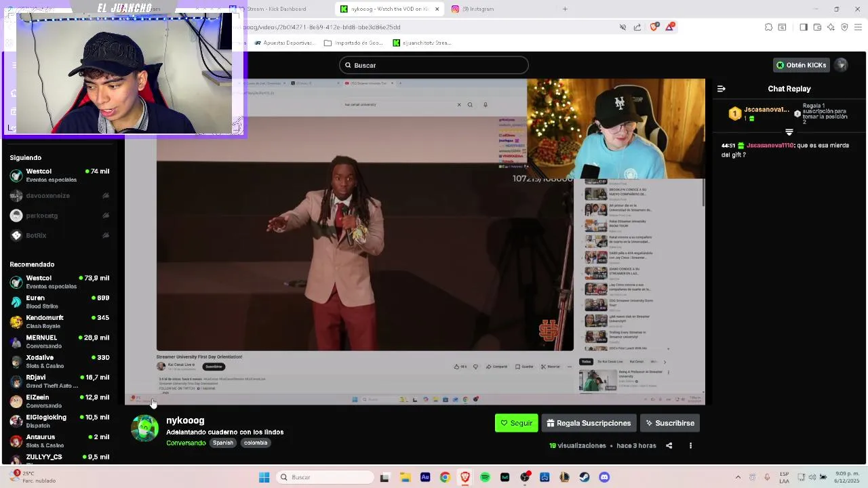Viewport: 868px width, 488px height.
Task: Open recommended channel MERNUEL
Action: [x=60, y=342]
